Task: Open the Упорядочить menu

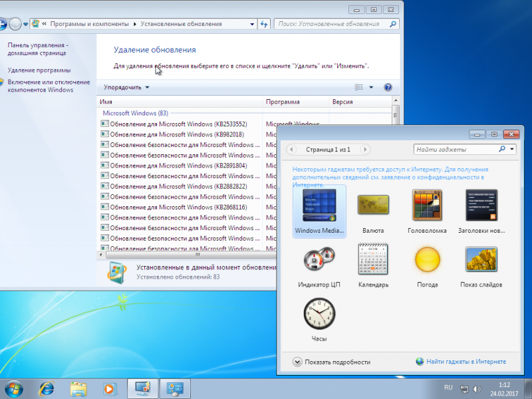Action: click(126, 87)
